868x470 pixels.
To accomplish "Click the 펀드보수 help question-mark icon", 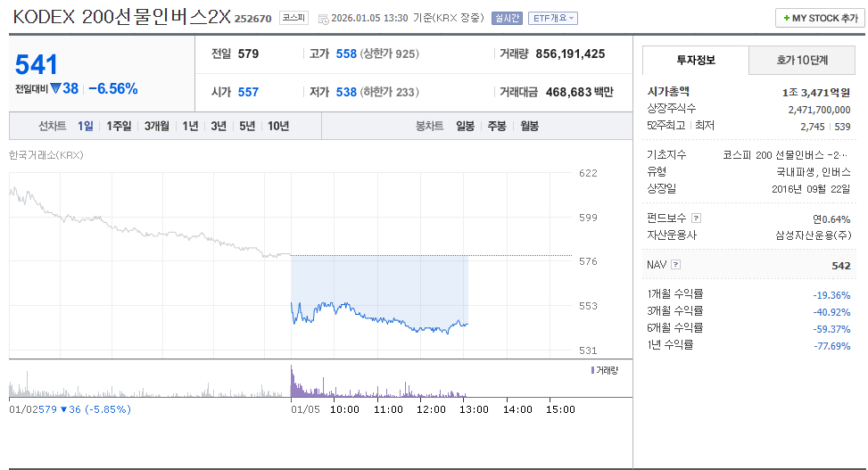I will (x=697, y=219).
